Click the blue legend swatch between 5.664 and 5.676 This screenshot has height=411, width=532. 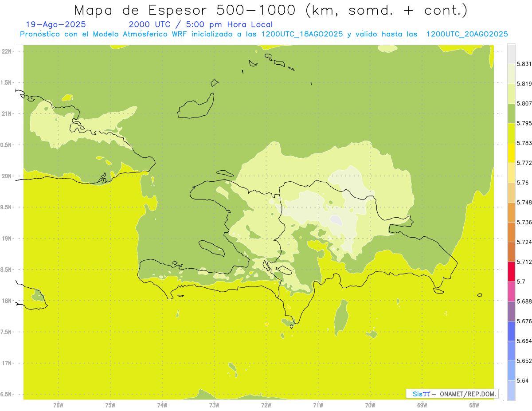tap(511, 331)
